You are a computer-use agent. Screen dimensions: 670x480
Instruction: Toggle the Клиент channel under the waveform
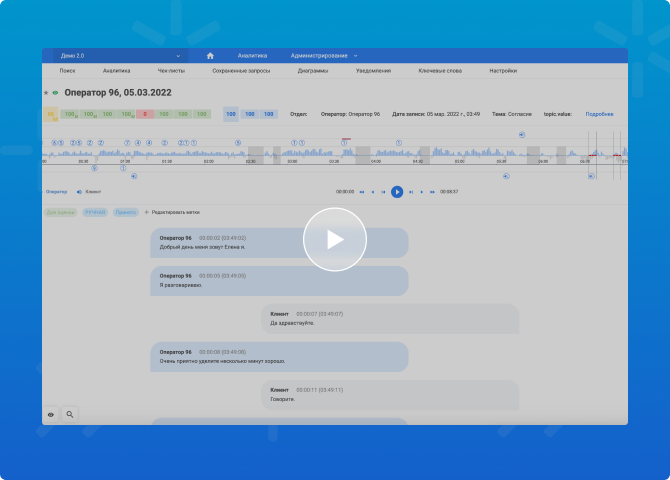tap(93, 191)
